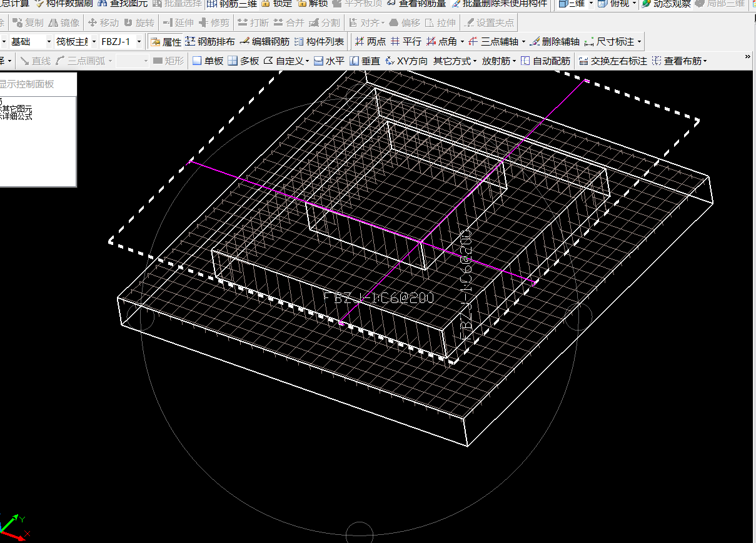
Task: Click the 镜像 mirror tool
Action: point(64,23)
